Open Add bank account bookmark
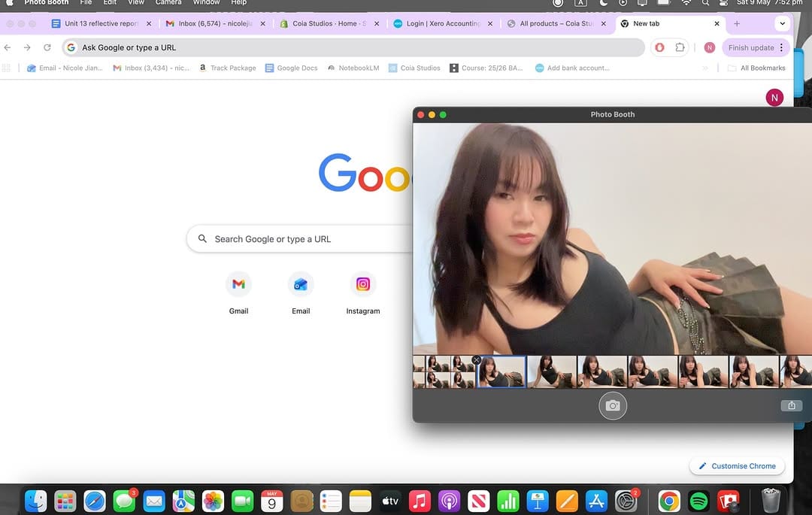 [x=572, y=68]
